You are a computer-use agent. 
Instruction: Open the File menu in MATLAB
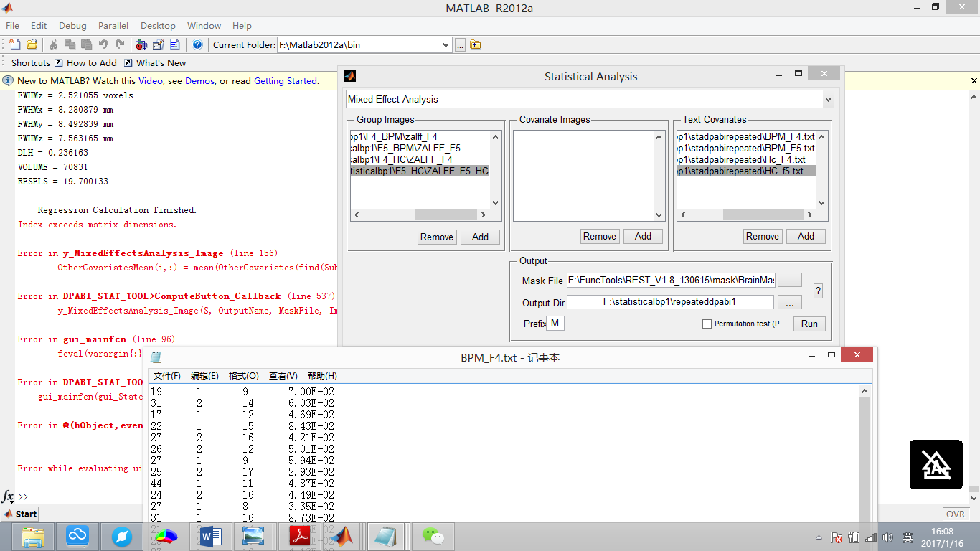[13, 25]
